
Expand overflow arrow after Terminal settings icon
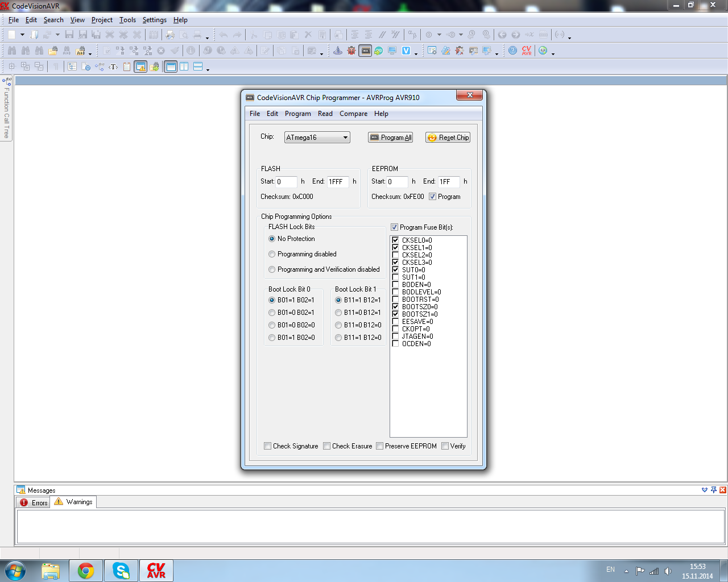pyautogui.click(x=497, y=53)
